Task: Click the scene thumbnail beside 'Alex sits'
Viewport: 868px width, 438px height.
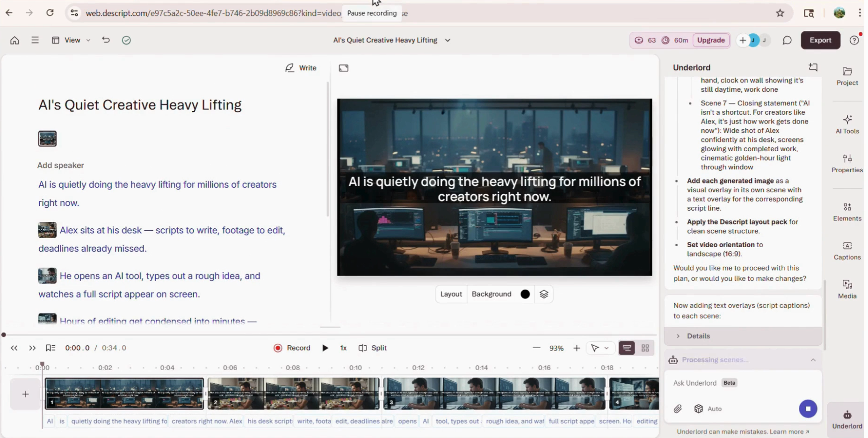Action: click(47, 230)
